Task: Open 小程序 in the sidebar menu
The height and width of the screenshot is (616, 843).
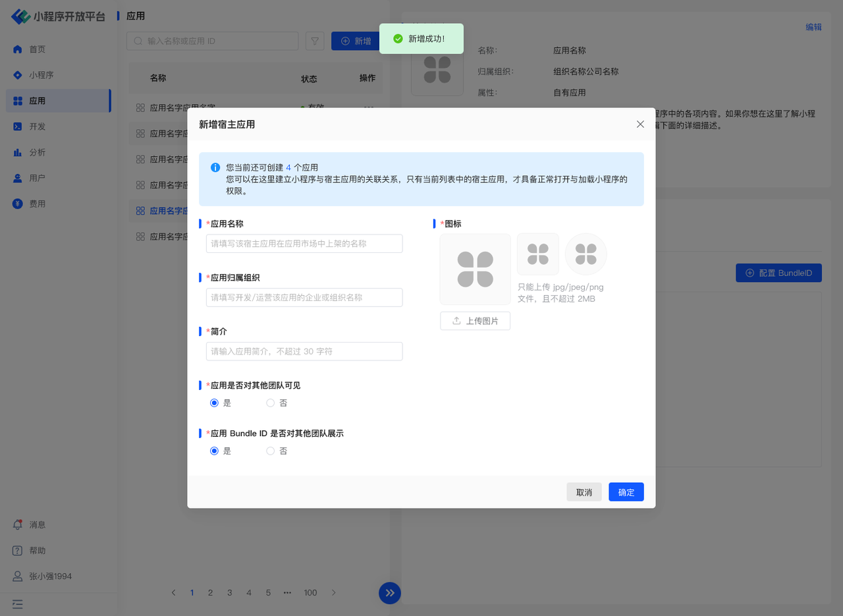Action: pyautogui.click(x=41, y=75)
